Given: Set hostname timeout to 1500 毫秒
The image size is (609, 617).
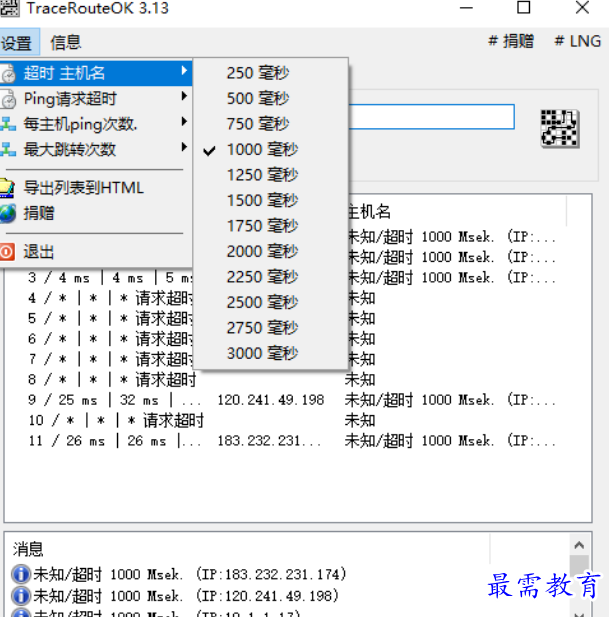Looking at the screenshot, I should (x=271, y=200).
